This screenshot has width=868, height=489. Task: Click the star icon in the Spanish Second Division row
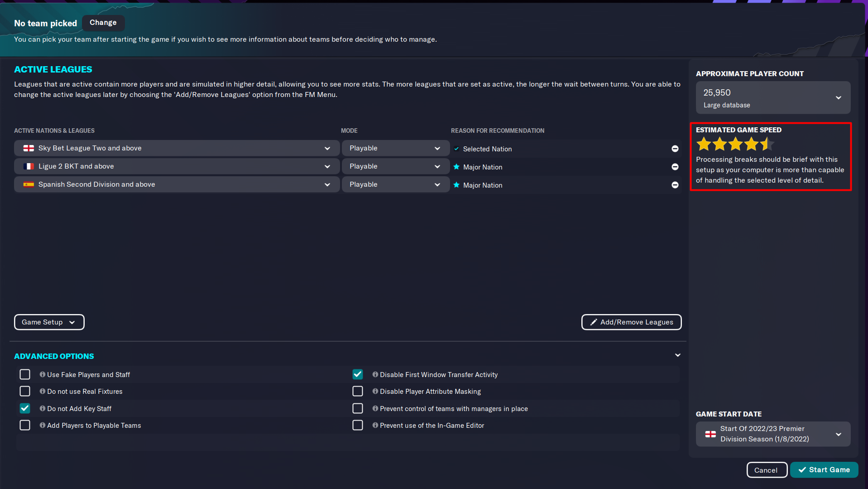pyautogui.click(x=456, y=185)
